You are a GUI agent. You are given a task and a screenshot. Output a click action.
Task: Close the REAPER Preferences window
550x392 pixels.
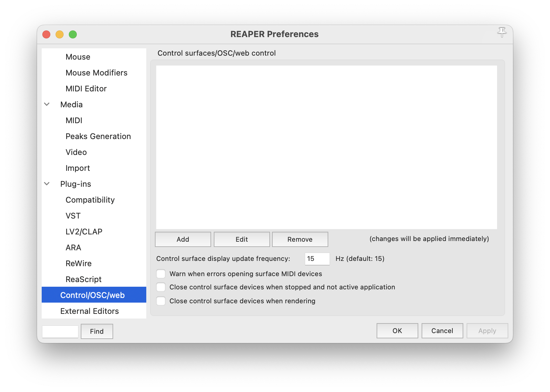[46, 34]
